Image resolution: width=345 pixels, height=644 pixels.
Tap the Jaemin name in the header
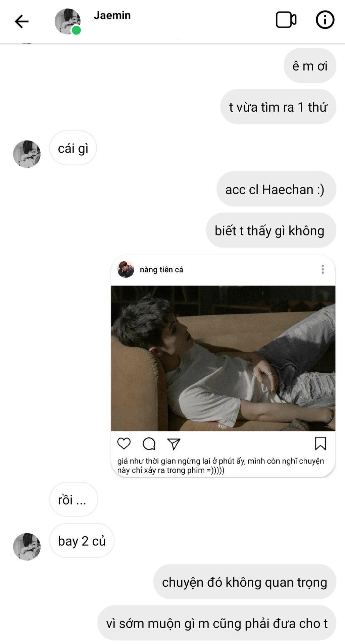coord(112,15)
